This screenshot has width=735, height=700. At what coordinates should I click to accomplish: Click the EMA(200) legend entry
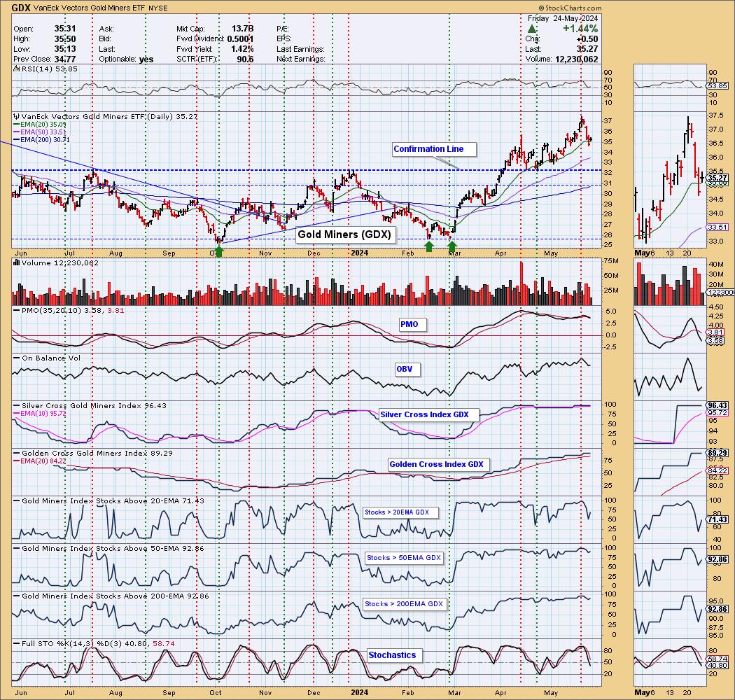[x=42, y=140]
